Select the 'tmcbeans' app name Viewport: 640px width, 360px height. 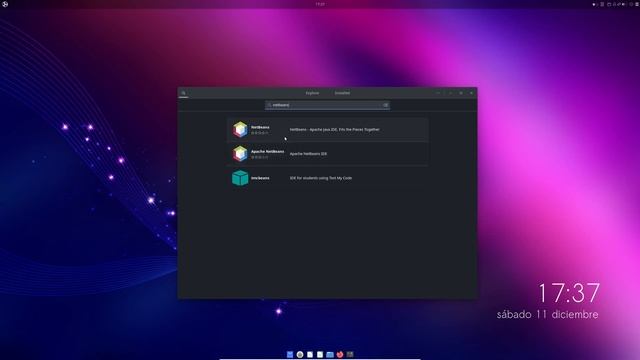[x=260, y=178]
